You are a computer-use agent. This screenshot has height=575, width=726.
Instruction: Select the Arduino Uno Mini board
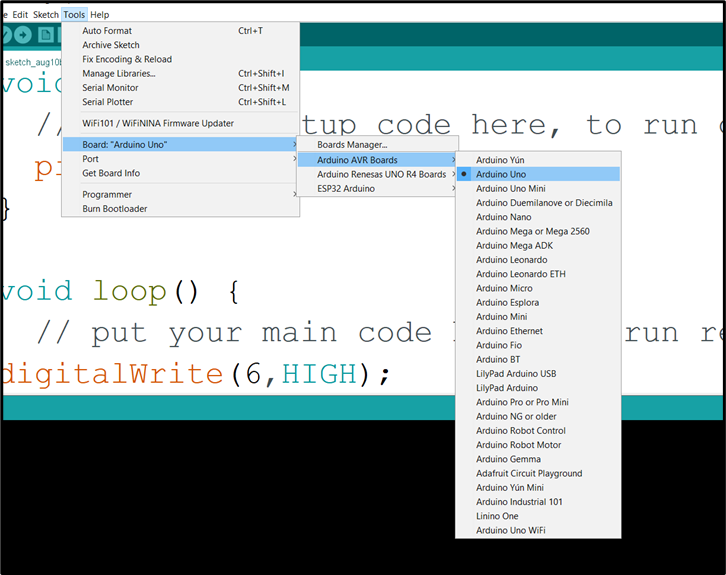pyautogui.click(x=538, y=188)
